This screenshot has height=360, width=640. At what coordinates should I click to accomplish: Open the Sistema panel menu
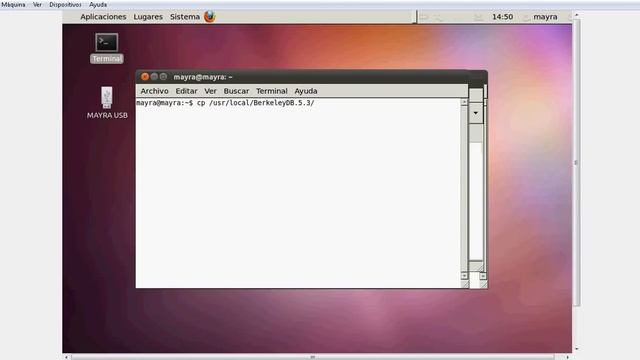point(185,17)
